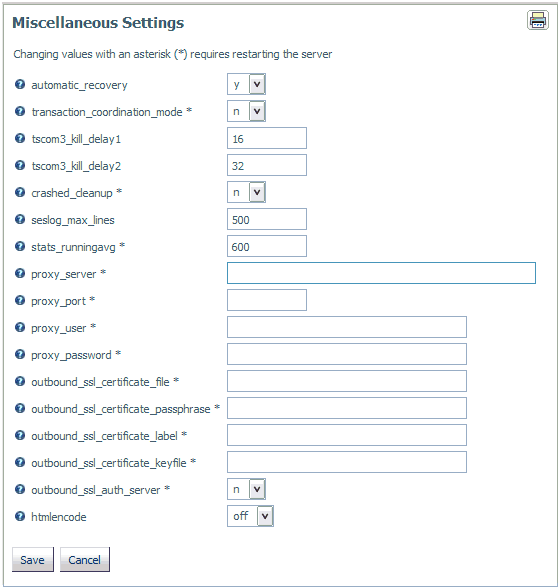
Task: Open the crashed_cleanup dropdown
Action: coord(246,192)
